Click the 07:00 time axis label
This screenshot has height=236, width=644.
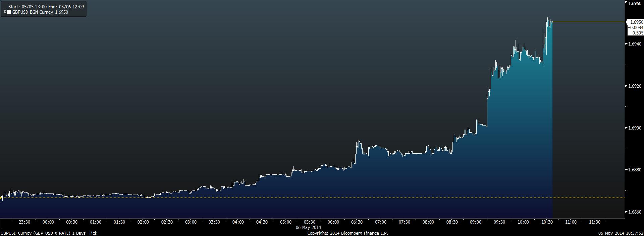coord(381,222)
